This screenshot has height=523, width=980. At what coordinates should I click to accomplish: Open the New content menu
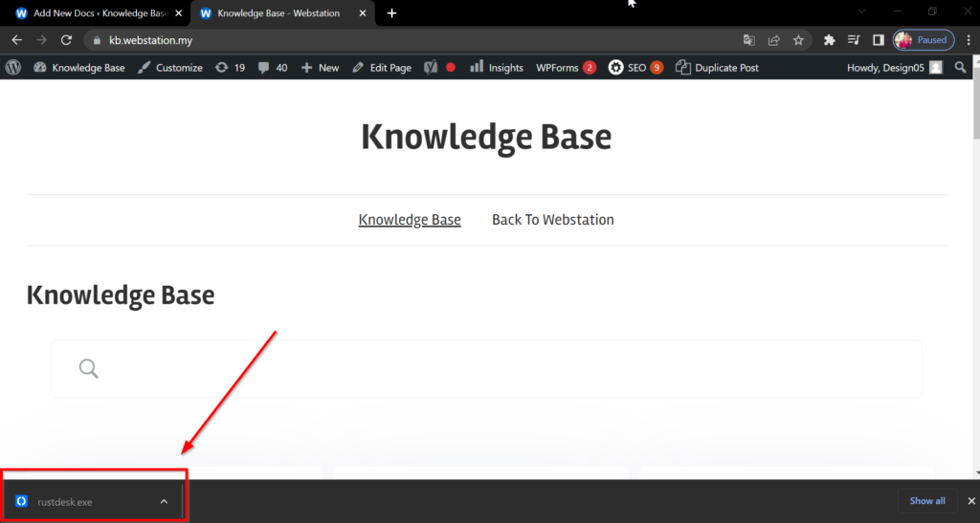[x=320, y=67]
